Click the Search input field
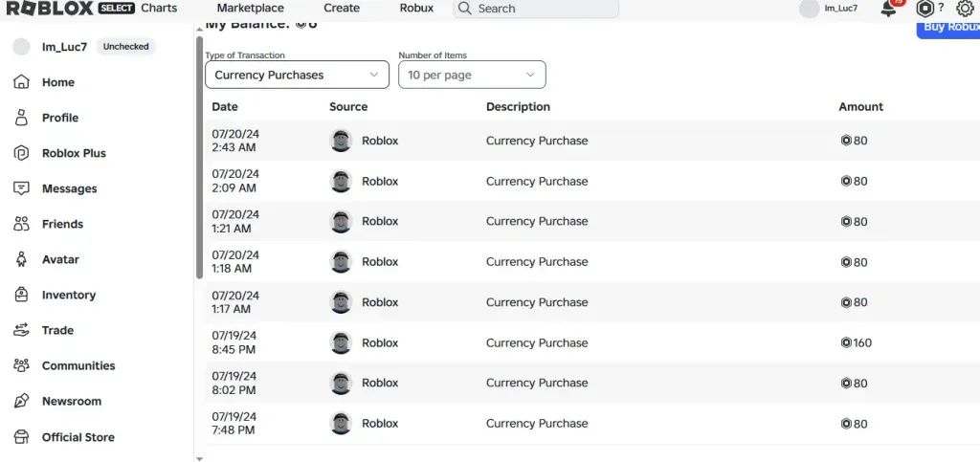 click(x=536, y=8)
